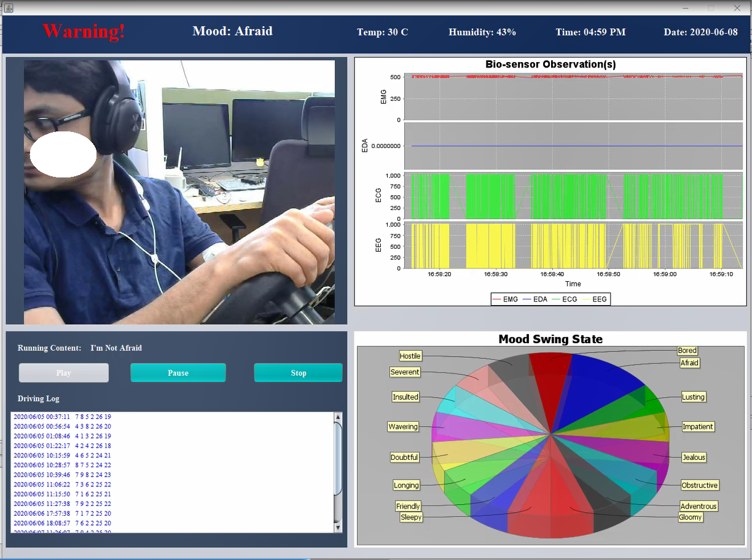Click the Play button
Screen dimensions: 752x560
(x=64, y=373)
